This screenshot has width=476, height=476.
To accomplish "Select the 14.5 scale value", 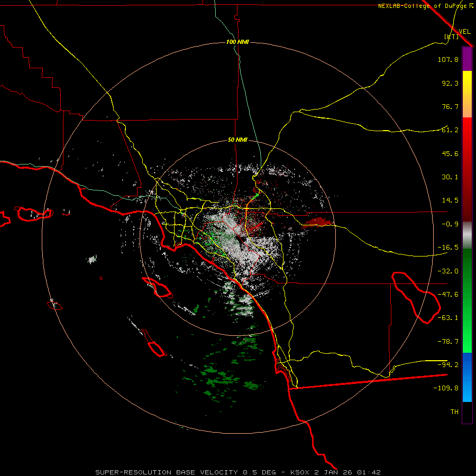I will click(450, 200).
